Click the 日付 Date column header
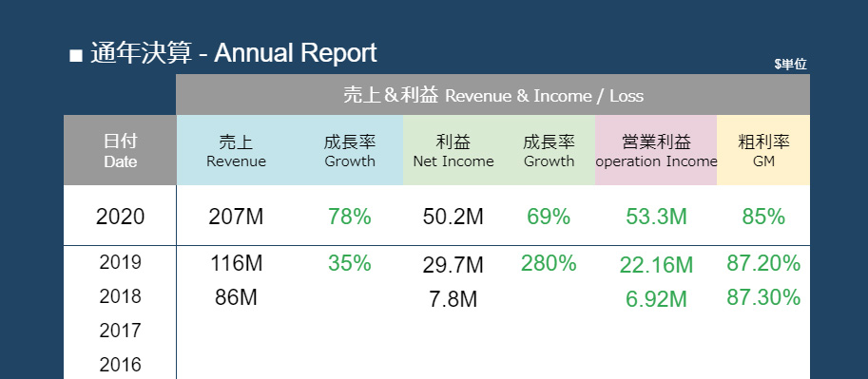The height and width of the screenshot is (379, 868). 120,150
